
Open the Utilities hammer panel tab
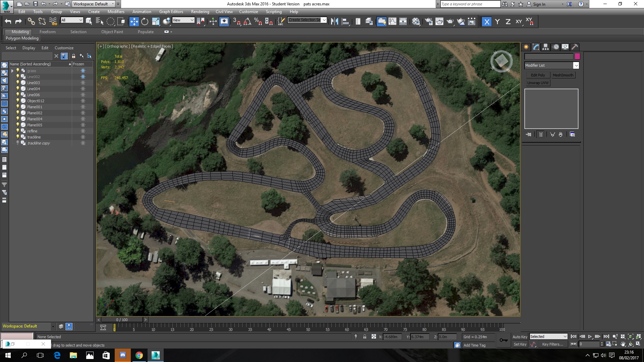tap(575, 47)
